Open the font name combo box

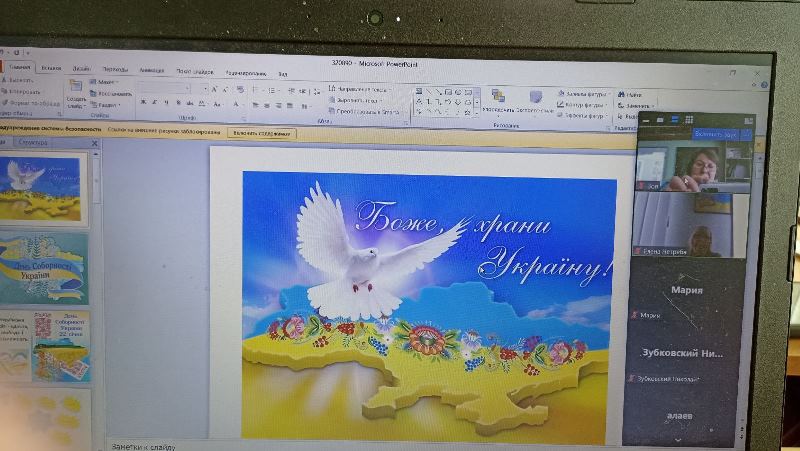pyautogui.click(x=164, y=89)
